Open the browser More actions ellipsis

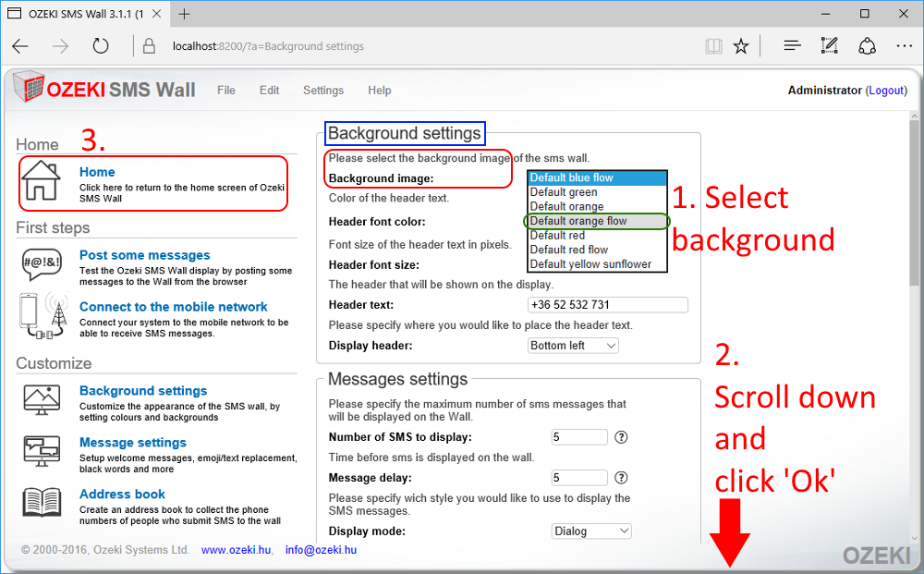click(x=904, y=45)
